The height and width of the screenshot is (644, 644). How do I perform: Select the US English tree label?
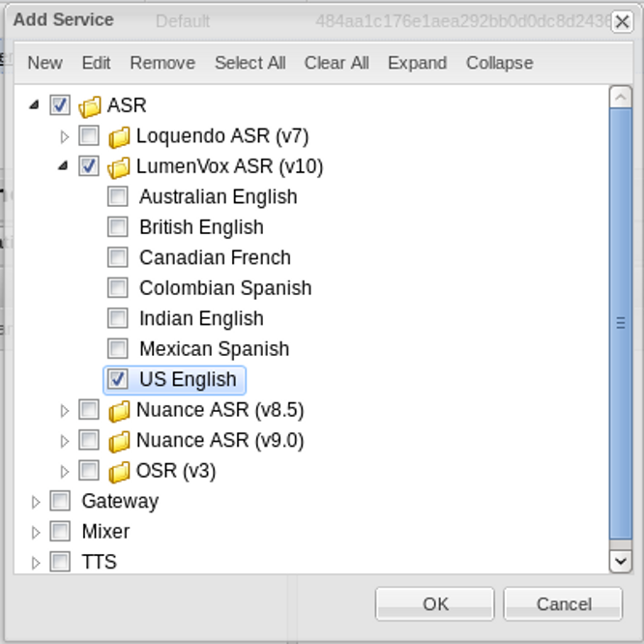tap(188, 379)
